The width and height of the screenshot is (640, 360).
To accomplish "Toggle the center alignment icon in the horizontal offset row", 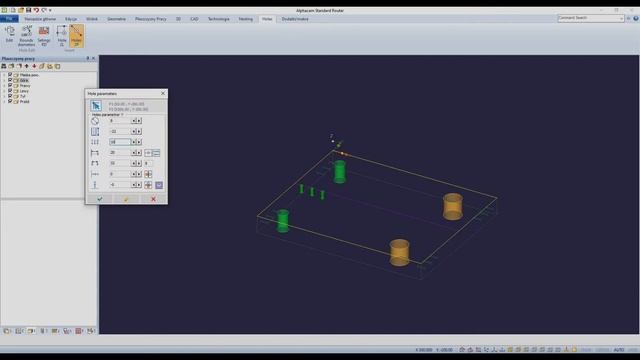I will tap(148, 174).
